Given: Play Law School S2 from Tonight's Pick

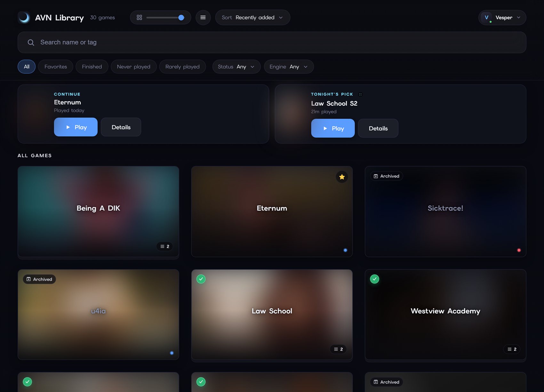Looking at the screenshot, I should click(333, 128).
